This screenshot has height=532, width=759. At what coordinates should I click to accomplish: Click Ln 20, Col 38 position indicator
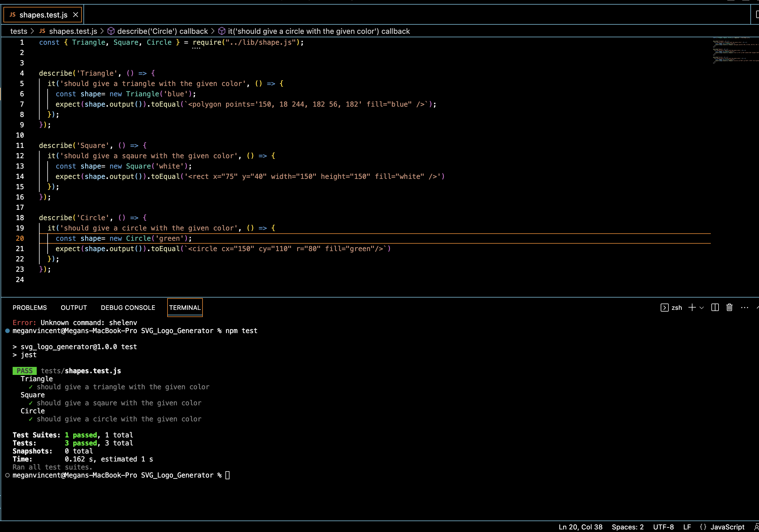(581, 527)
